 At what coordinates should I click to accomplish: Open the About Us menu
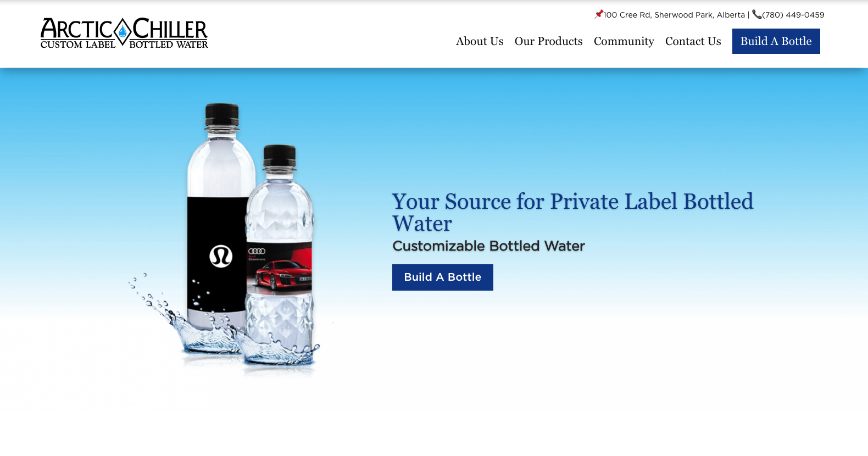(x=480, y=41)
